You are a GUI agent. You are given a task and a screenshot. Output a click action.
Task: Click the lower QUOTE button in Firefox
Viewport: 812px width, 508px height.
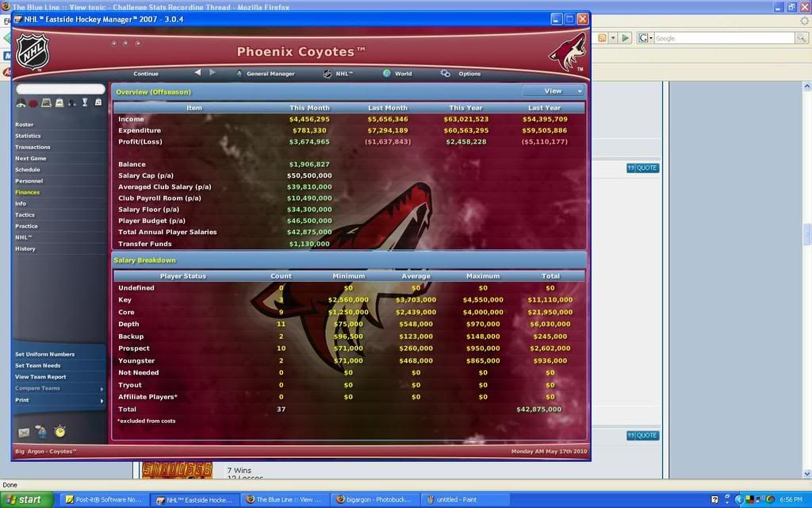click(642, 436)
